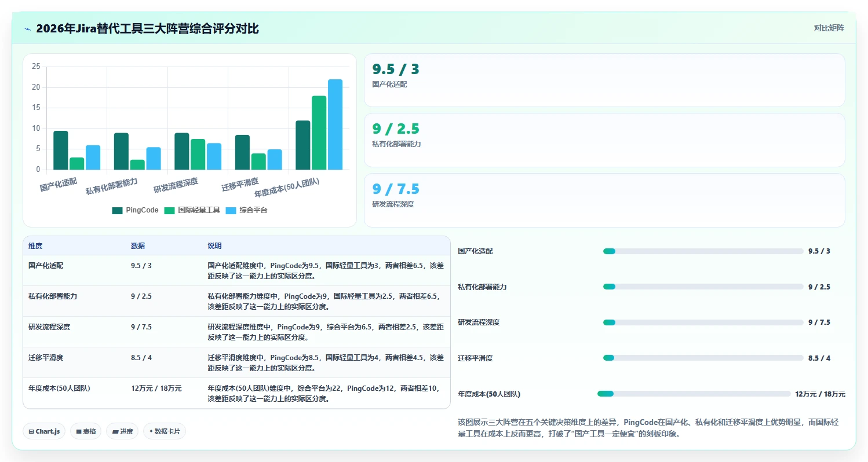Toggle the 国际轻量工具 legend swatch
Image resolution: width=868 pixels, height=462 pixels.
(x=170, y=211)
